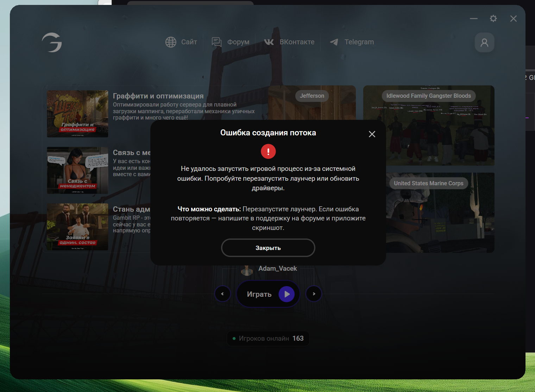The height and width of the screenshot is (392, 535).
Task: Select United States Marine Corps tag
Action: (x=429, y=183)
